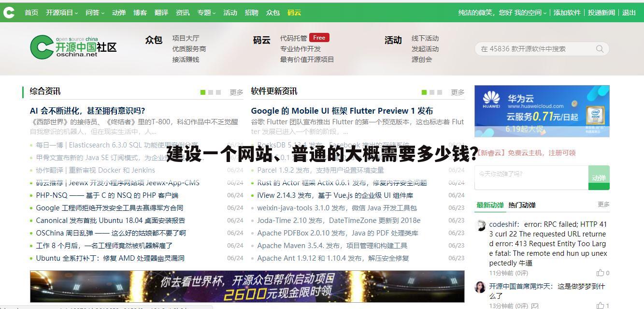Open headline AI 会不断进化，甚至拥有意识吗?
This screenshot has width=644, height=309.
tap(87, 111)
